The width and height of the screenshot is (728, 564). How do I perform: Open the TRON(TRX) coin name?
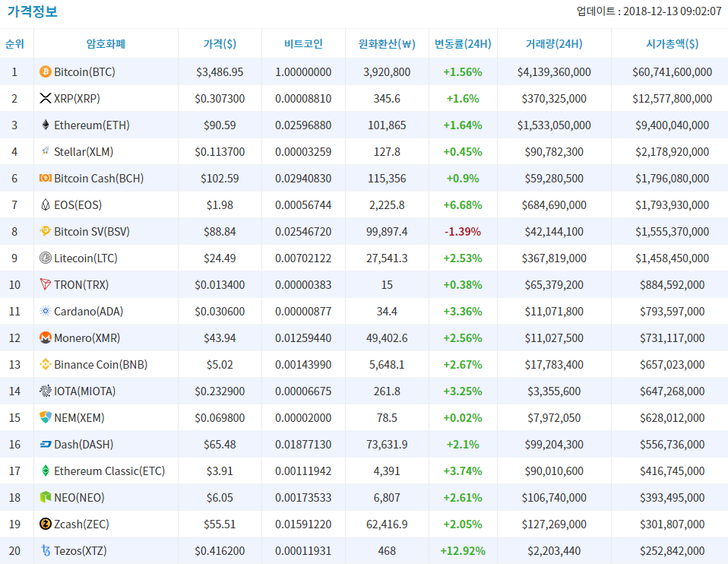81,284
